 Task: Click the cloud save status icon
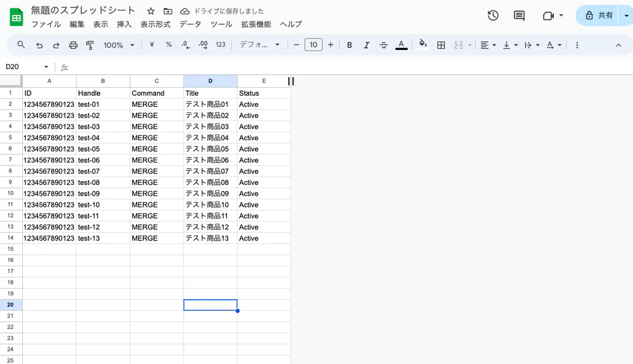click(184, 11)
